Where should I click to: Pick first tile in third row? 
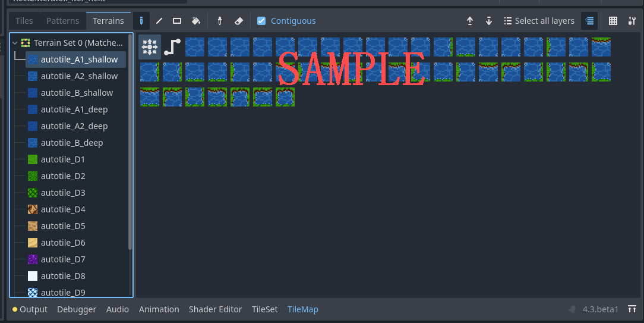pyautogui.click(x=150, y=97)
